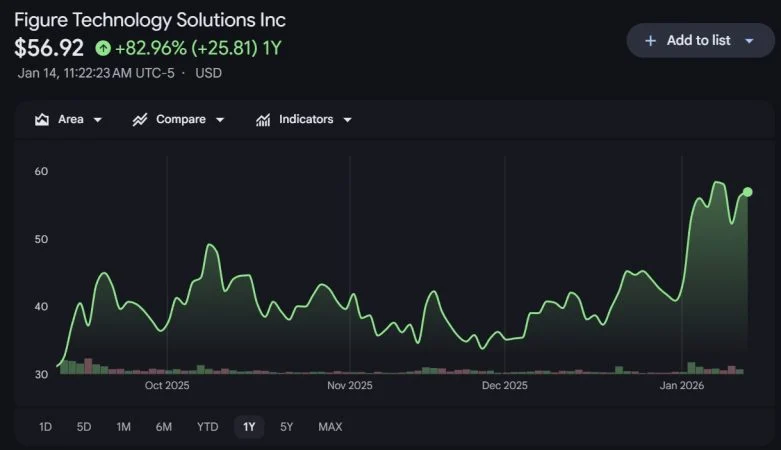Viewport: 781px width, 450px height.
Task: Click the plus icon in Add to list
Action: [x=650, y=41]
